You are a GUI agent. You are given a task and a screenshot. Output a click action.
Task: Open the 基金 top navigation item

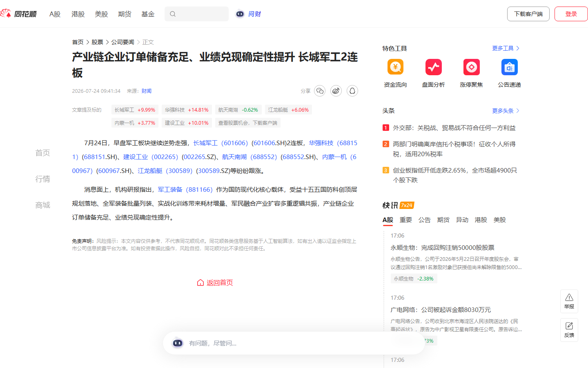[148, 14]
